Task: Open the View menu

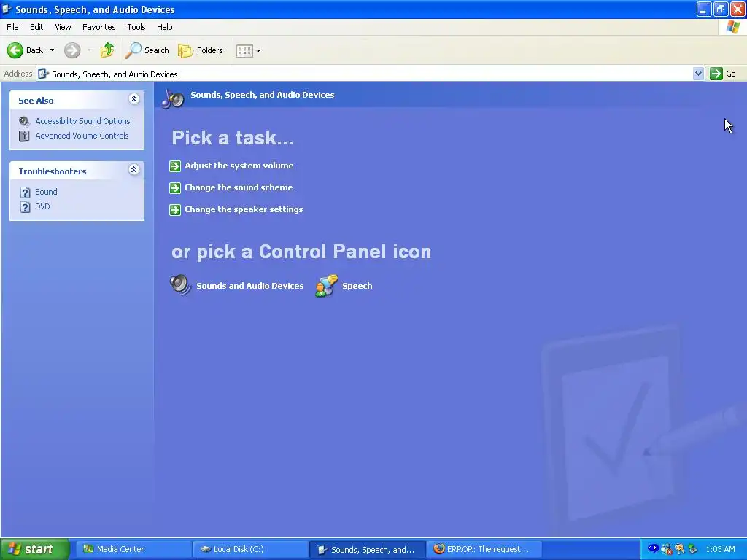Action: point(63,27)
